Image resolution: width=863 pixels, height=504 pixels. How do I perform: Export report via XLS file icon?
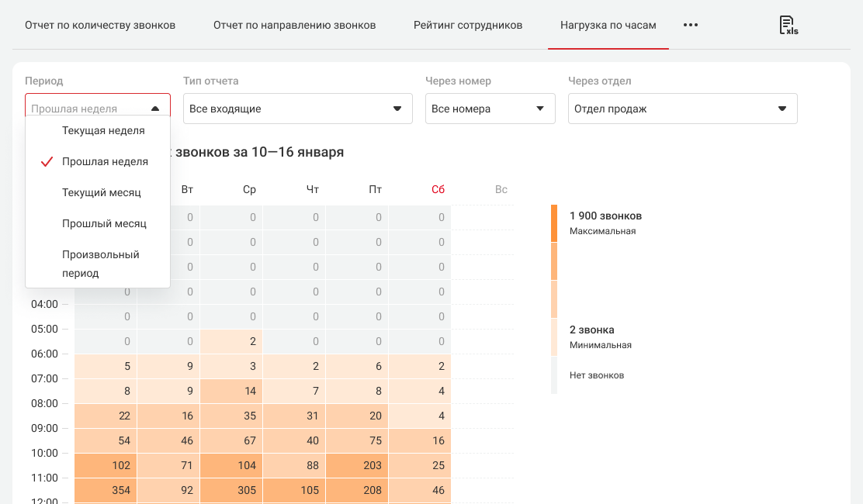pos(788,25)
